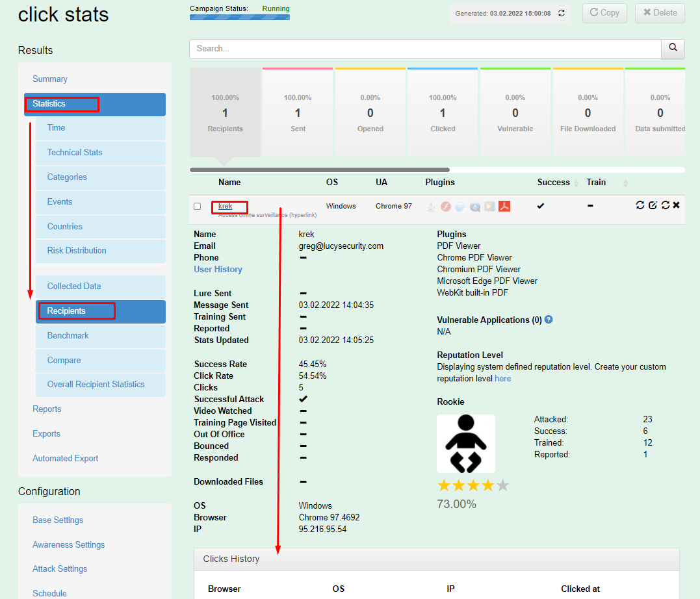Open Benchmark submenu item
Image resolution: width=700 pixels, height=599 pixels.
pos(101,336)
